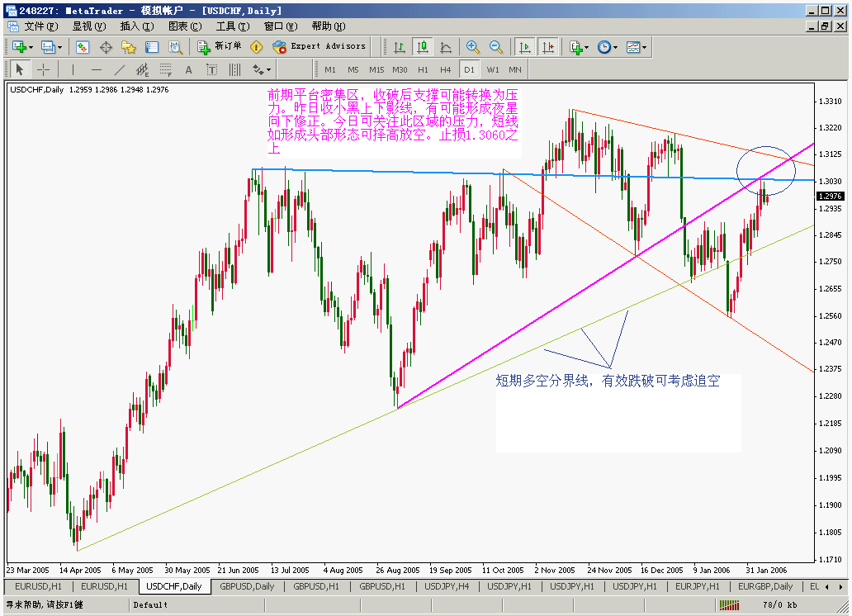This screenshot has width=852, height=616.
Task: Click the 新订单 new order button
Action: coord(220,47)
